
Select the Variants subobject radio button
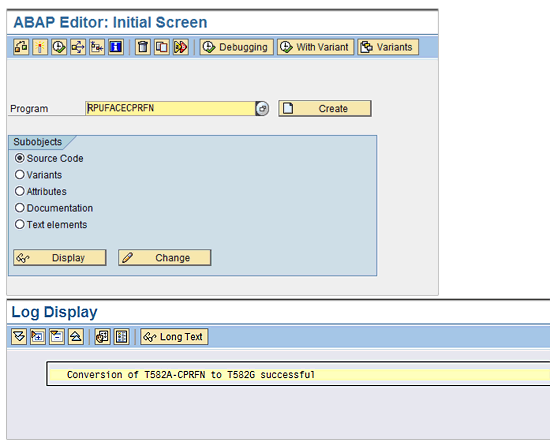[20, 175]
